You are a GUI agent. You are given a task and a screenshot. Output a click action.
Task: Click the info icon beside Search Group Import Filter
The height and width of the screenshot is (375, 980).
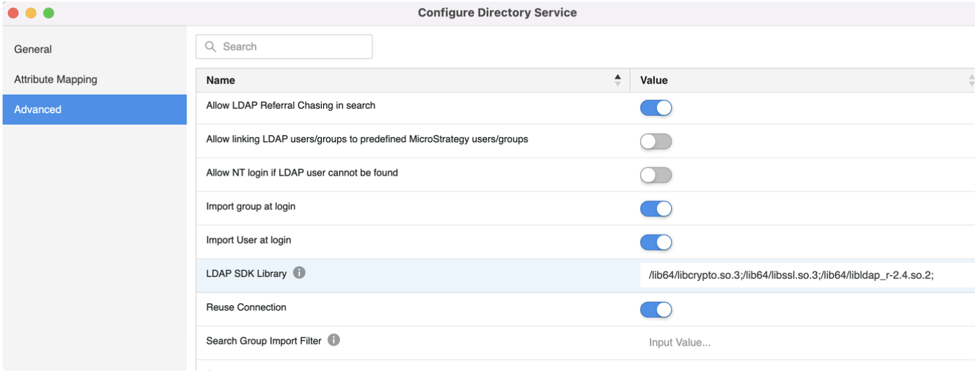pos(333,340)
